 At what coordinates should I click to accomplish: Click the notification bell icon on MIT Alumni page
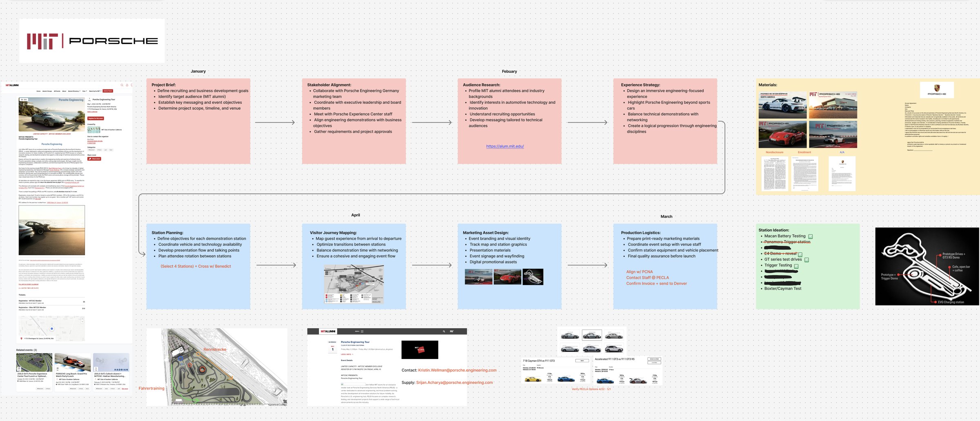[x=127, y=85]
